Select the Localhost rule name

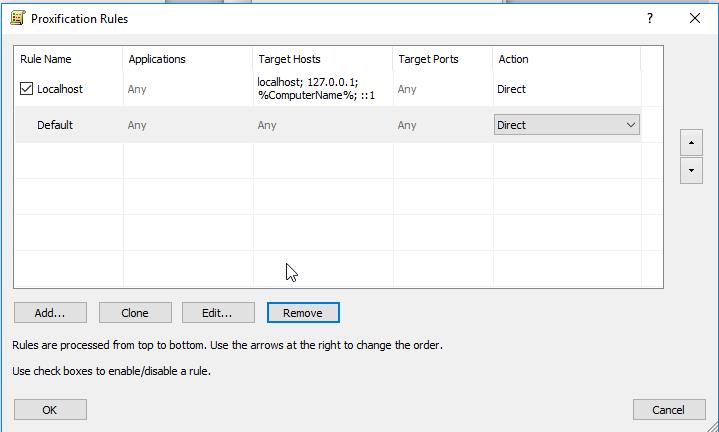60,89
